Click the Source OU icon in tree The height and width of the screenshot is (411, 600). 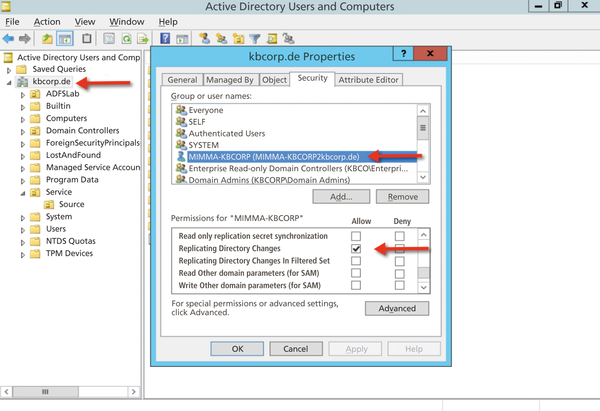pyautogui.click(x=49, y=204)
